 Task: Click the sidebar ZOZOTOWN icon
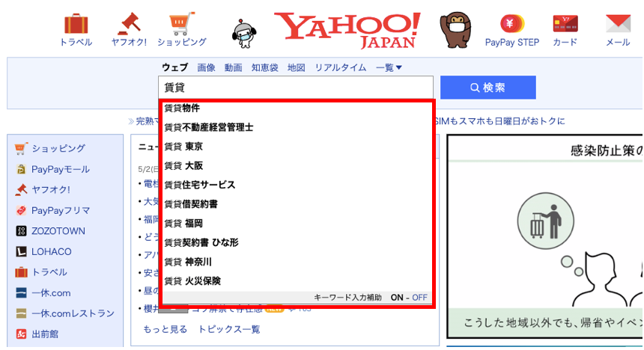coord(21,231)
